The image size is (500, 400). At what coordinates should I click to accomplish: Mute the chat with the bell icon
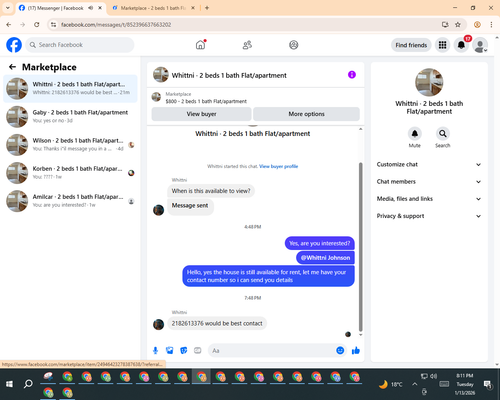pyautogui.click(x=414, y=134)
